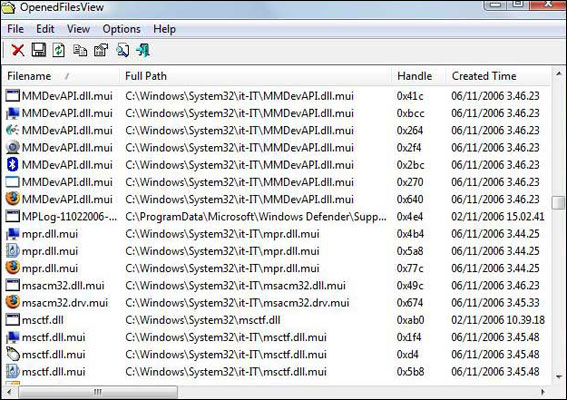The width and height of the screenshot is (567, 400).
Task: Click the Copy selected items toolbar icon
Action: pyautogui.click(x=80, y=50)
